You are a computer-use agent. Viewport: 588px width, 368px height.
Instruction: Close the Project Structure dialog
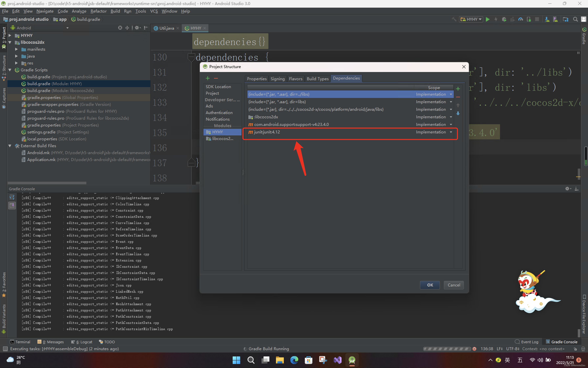(x=464, y=67)
